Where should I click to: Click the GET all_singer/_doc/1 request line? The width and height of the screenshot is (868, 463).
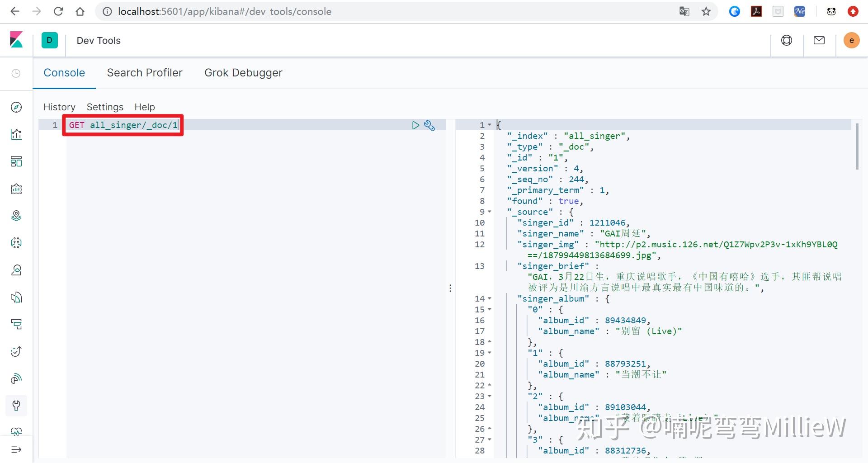click(123, 125)
